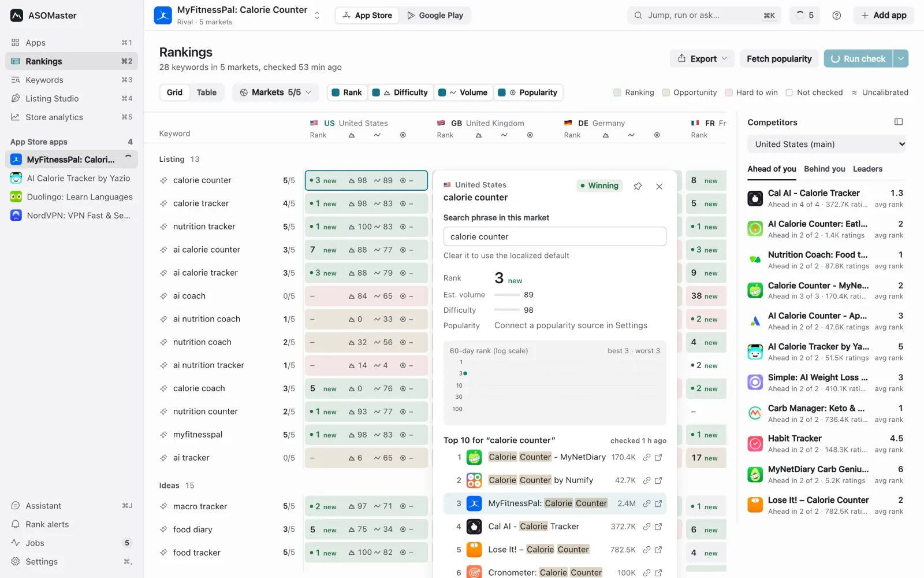
Task: Switch to Google Play store tab
Action: (x=435, y=16)
